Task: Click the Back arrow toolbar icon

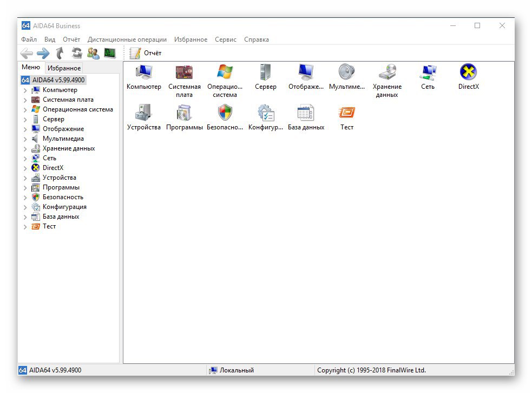Action: click(27, 53)
